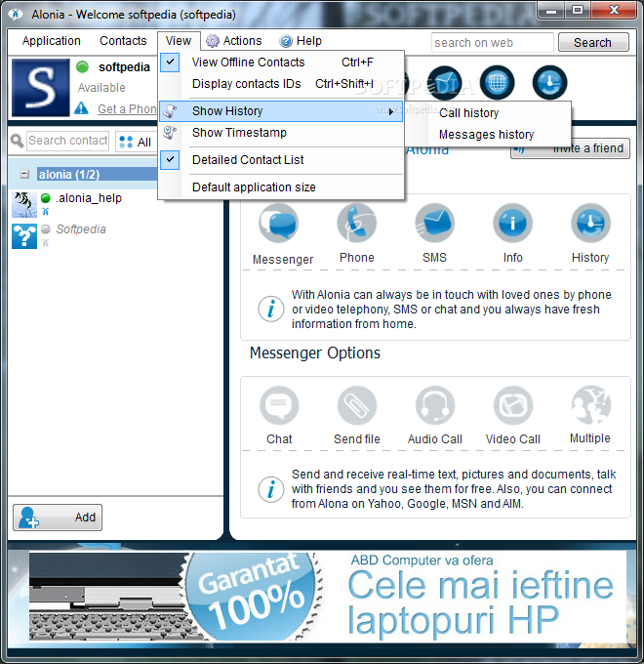Click Softpedia offline contact avatar

click(24, 236)
